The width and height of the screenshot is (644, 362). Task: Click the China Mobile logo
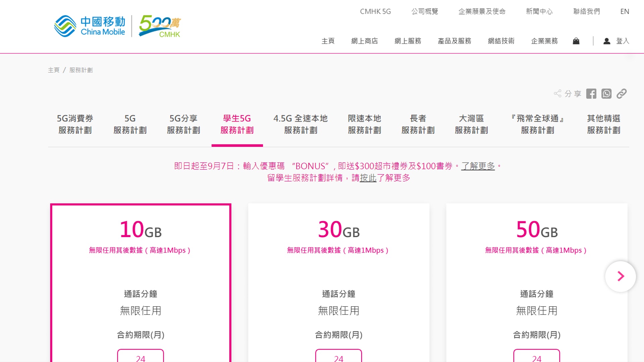90,26
